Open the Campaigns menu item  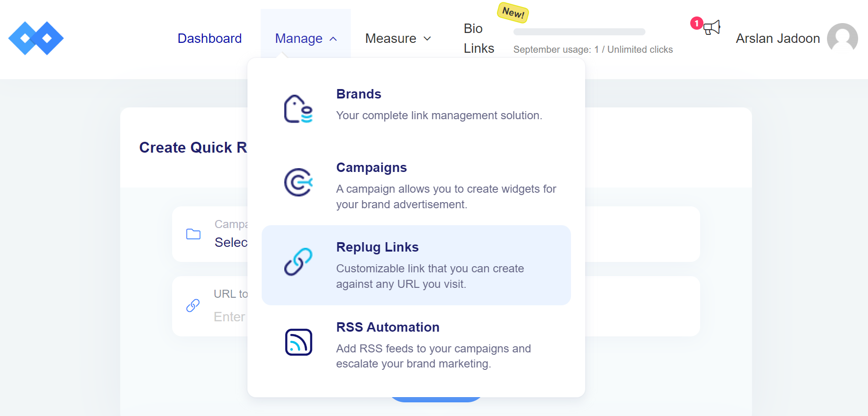(x=416, y=186)
